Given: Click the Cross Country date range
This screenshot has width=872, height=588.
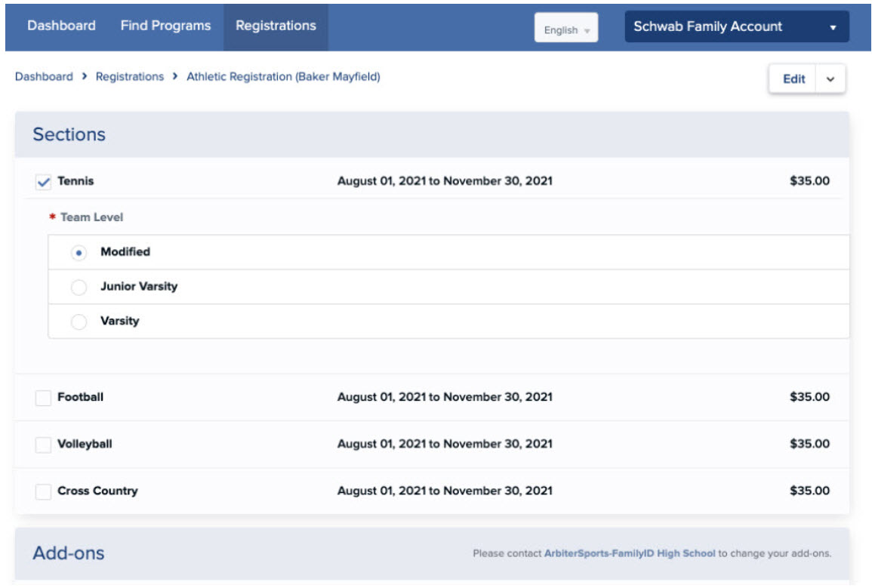Looking at the screenshot, I should pos(445,491).
